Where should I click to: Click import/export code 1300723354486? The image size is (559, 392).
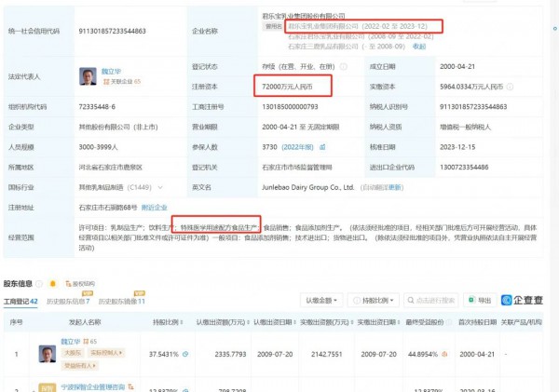click(x=464, y=167)
